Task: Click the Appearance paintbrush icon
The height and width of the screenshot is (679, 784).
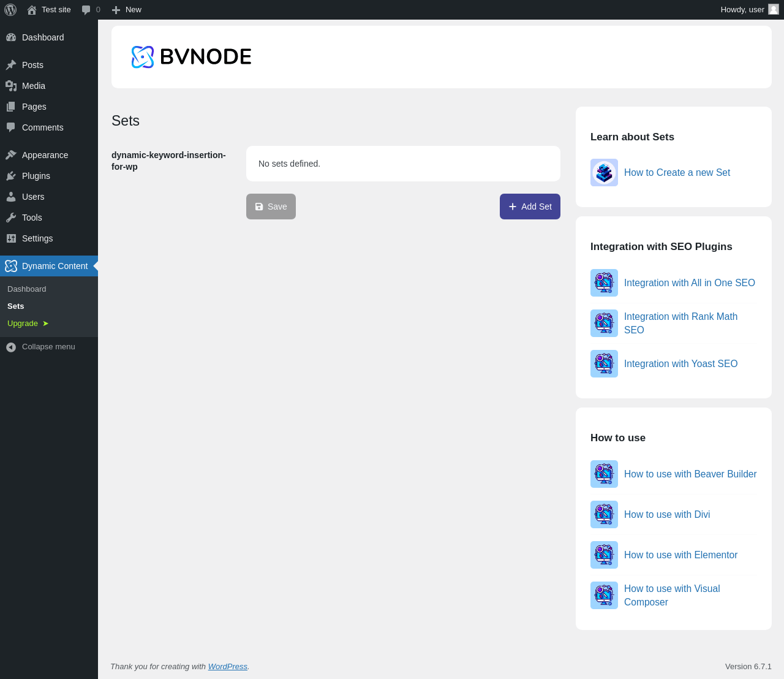Action: pos(11,155)
